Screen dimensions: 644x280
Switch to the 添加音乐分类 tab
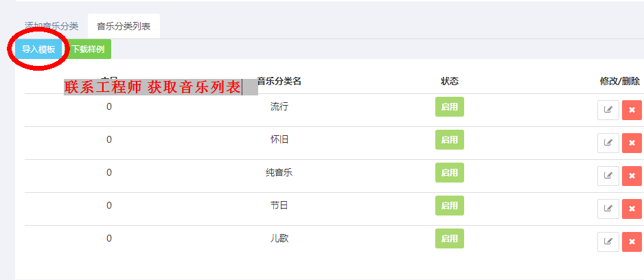point(51,26)
